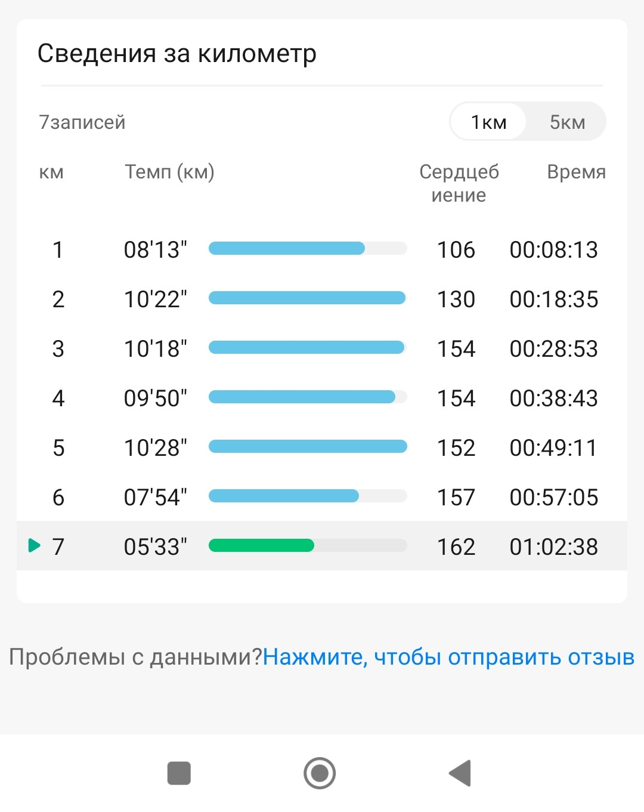This screenshot has width=644, height=812.
Task: Open the send feedback link
Action: [448, 657]
